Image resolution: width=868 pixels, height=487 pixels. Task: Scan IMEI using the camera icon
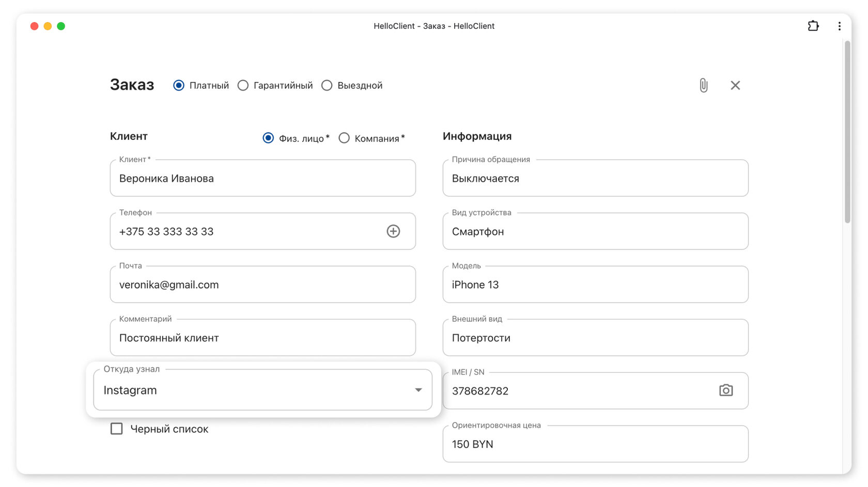click(x=726, y=390)
